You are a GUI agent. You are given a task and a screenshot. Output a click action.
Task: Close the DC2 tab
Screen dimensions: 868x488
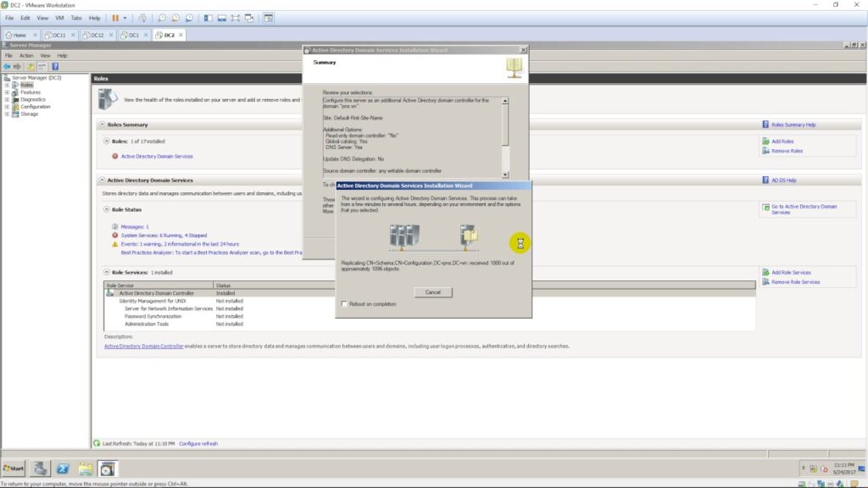[x=181, y=35]
